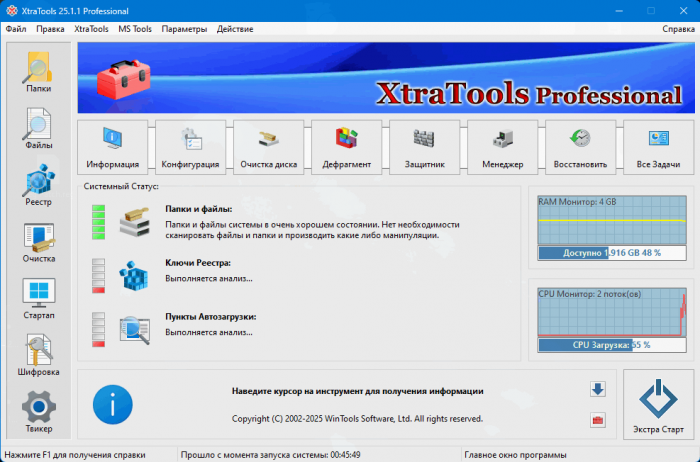Open the Файлы scanner in sidebar
Screen dimensions: 700x462
pos(38,129)
